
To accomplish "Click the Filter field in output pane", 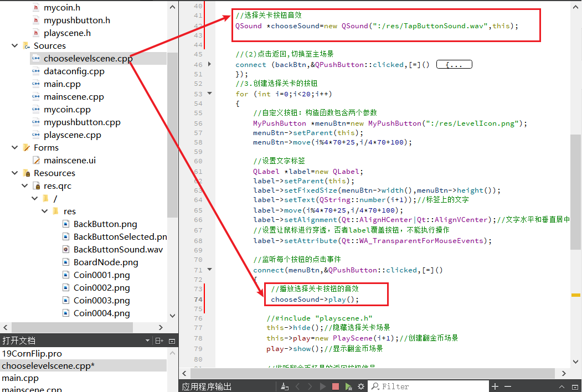I will (x=429, y=386).
